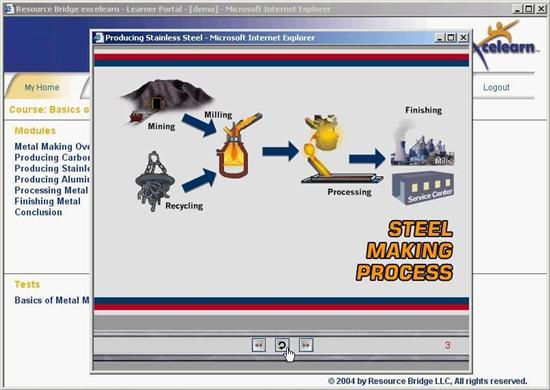Click the Logout link
Image resolution: width=550 pixels, height=390 pixels.
pos(496,87)
